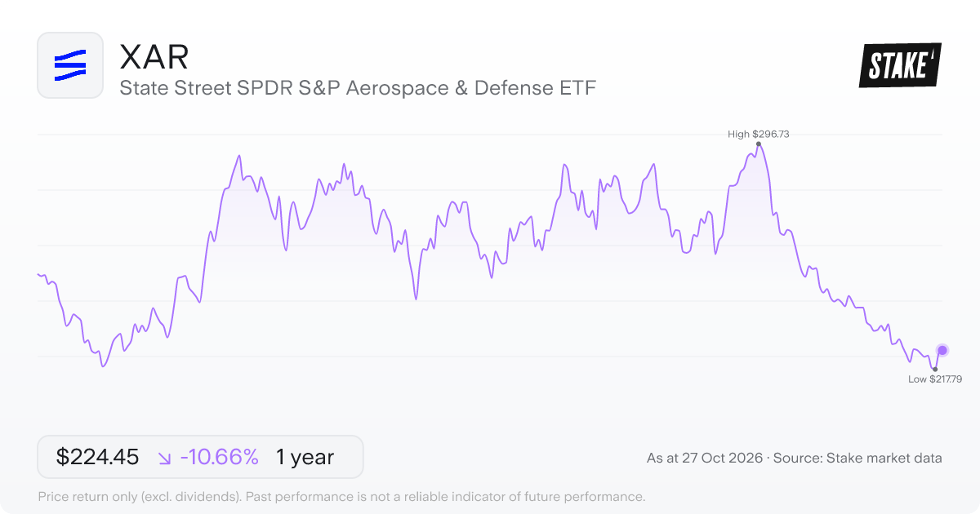Click the High $296.73 marker point
This screenshot has width=980, height=514.
[x=759, y=144]
